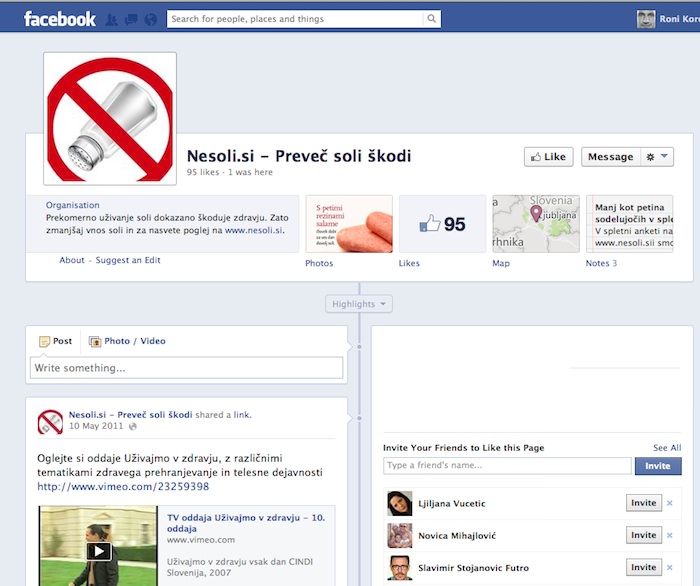Dismiss Slavimir Stojanovic Futro suggestion
700x586 pixels.
pyautogui.click(x=670, y=567)
